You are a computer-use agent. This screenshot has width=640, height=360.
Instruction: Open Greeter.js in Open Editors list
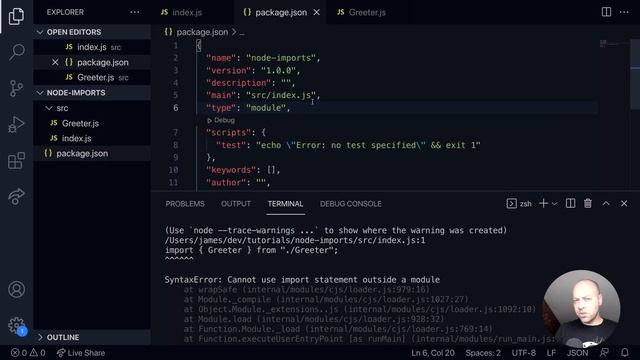pyautogui.click(x=92, y=77)
